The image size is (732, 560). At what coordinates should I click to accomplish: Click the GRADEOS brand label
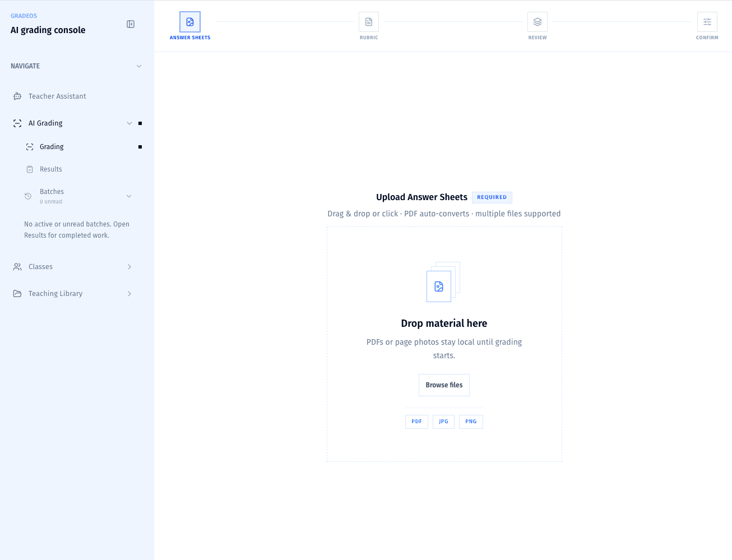tap(24, 16)
